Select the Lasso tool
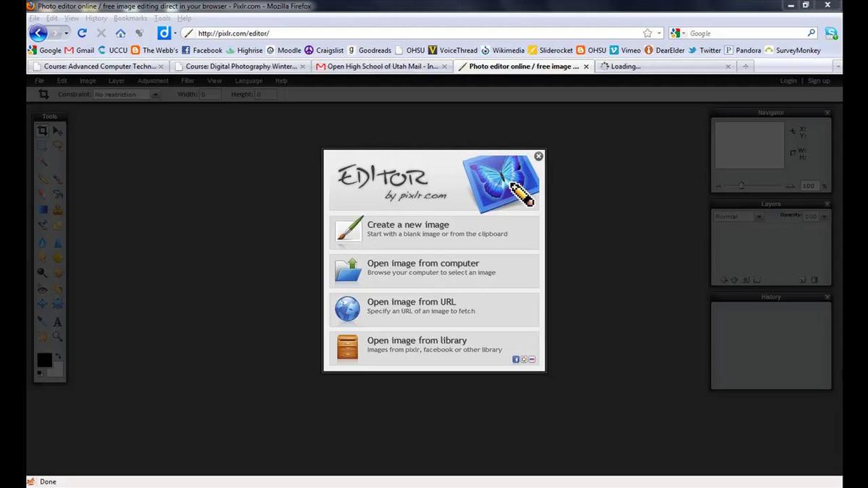This screenshot has width=868, height=488. pyautogui.click(x=58, y=146)
